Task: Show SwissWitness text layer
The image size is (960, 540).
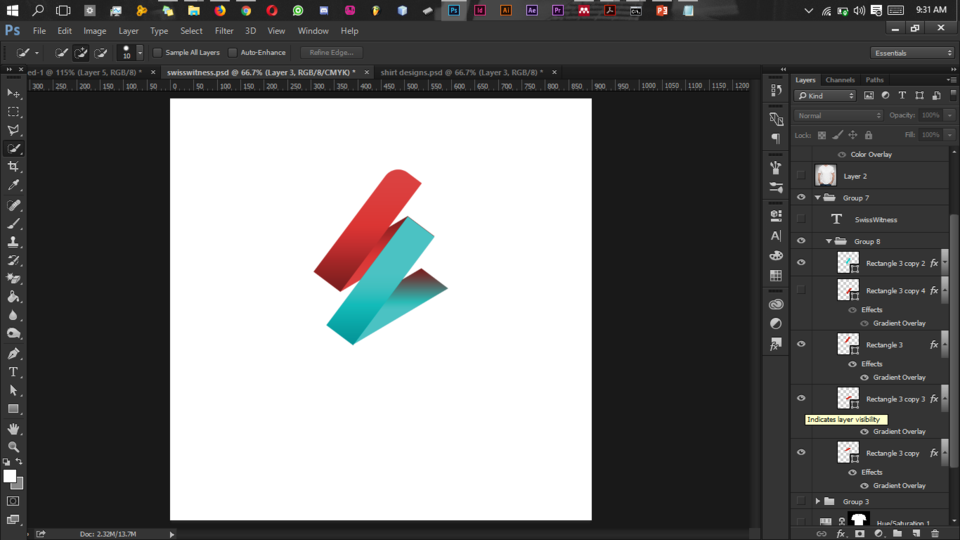Action: click(x=801, y=219)
